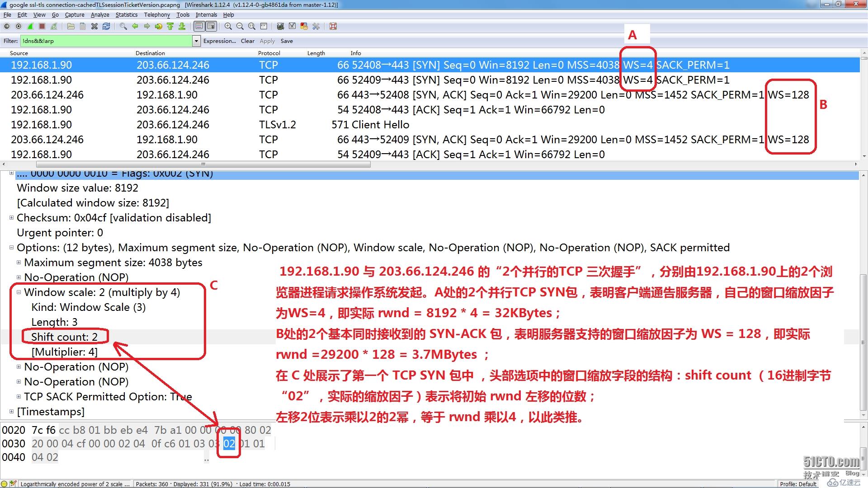Screen dimensions: 868x488
Task: Click the Expression... button
Action: point(220,41)
